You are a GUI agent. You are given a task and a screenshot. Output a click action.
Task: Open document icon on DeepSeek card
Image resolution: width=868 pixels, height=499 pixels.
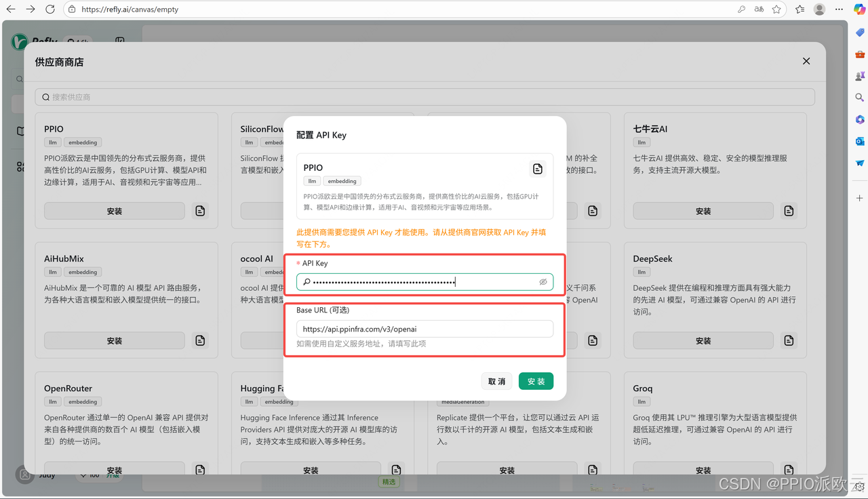click(789, 340)
